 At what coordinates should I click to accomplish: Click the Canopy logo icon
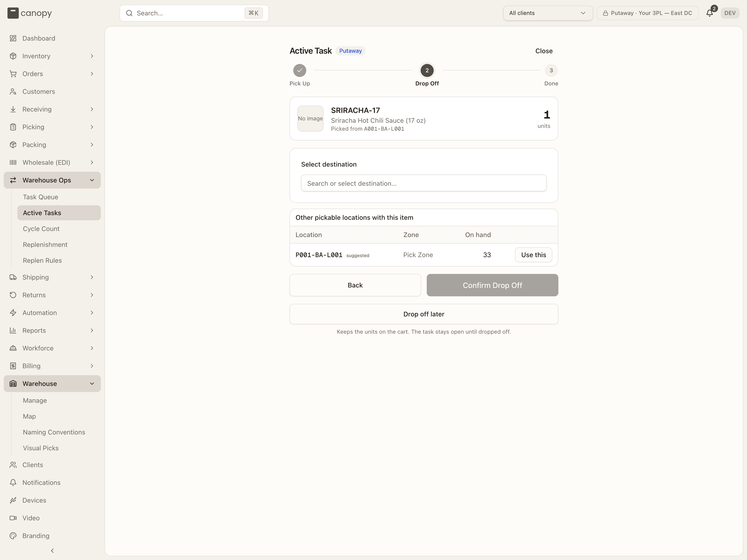[13, 13]
